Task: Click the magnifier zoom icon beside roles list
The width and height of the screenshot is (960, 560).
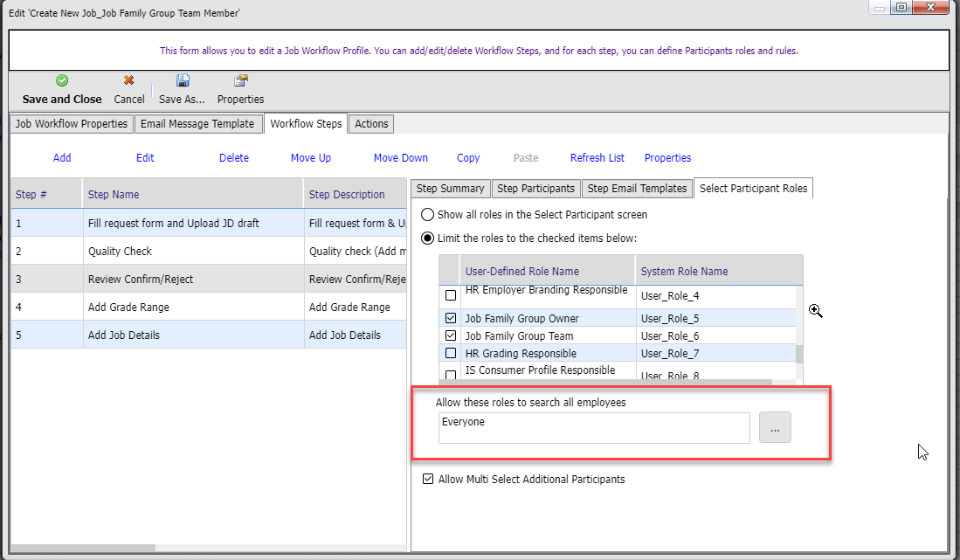Action: pos(815,311)
